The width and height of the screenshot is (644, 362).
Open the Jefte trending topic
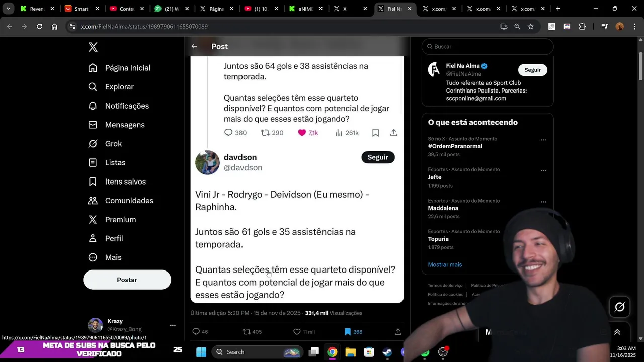(434, 177)
